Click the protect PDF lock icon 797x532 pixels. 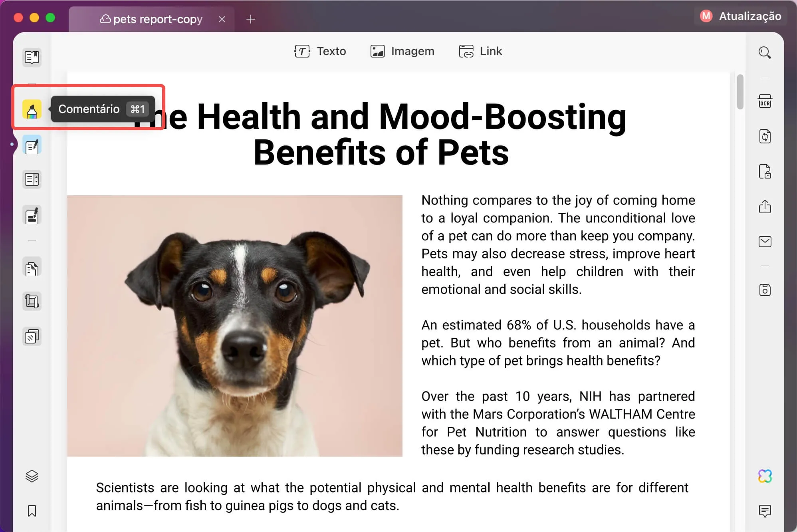pyautogui.click(x=765, y=172)
